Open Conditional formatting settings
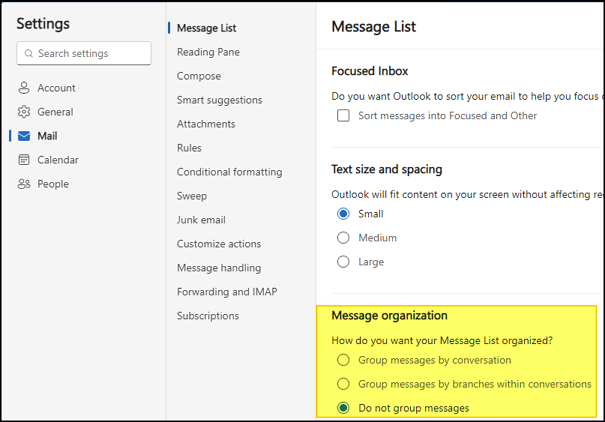605x422 pixels. [x=230, y=172]
